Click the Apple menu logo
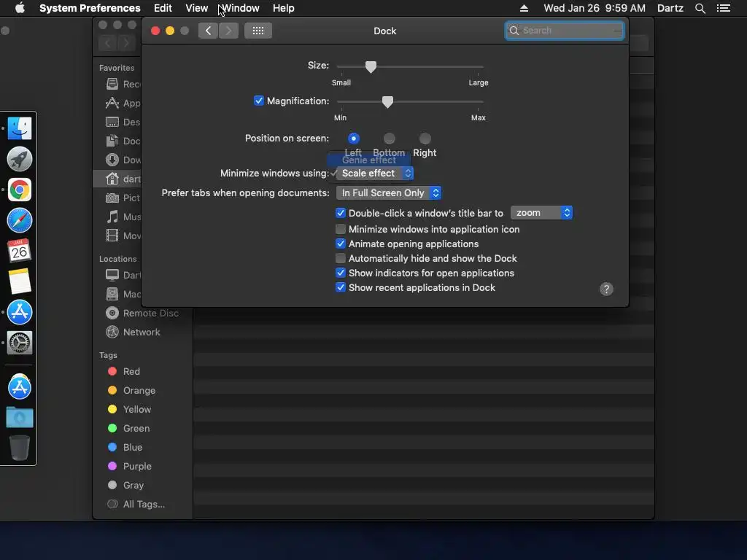Image resolution: width=747 pixels, height=560 pixels. 20,8
